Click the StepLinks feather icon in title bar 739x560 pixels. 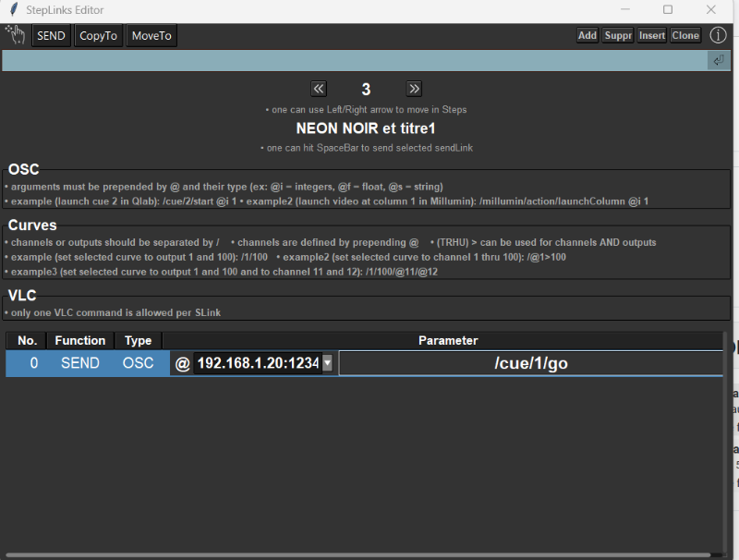point(13,10)
